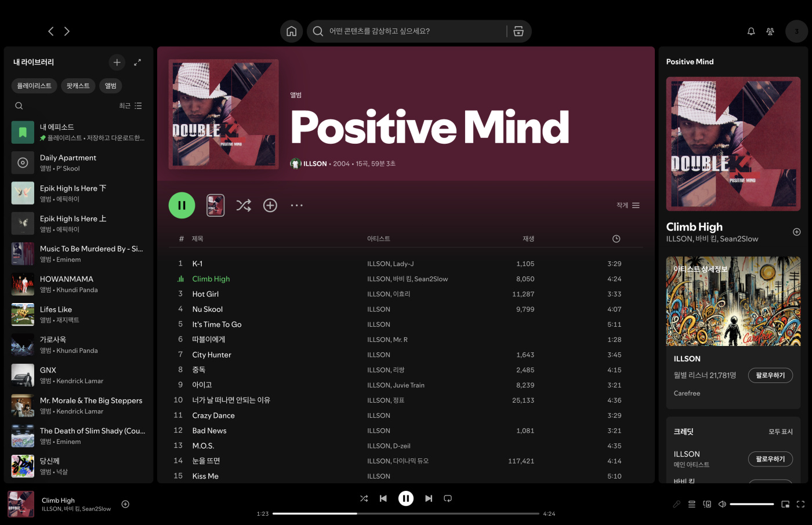Select the 플레이리스트 filter chip
This screenshot has width=812, height=525.
34,86
